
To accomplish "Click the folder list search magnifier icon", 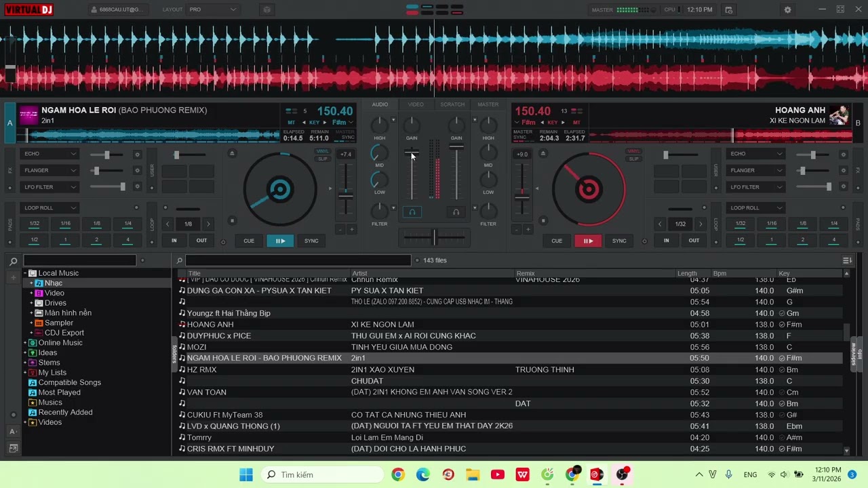I will (13, 261).
